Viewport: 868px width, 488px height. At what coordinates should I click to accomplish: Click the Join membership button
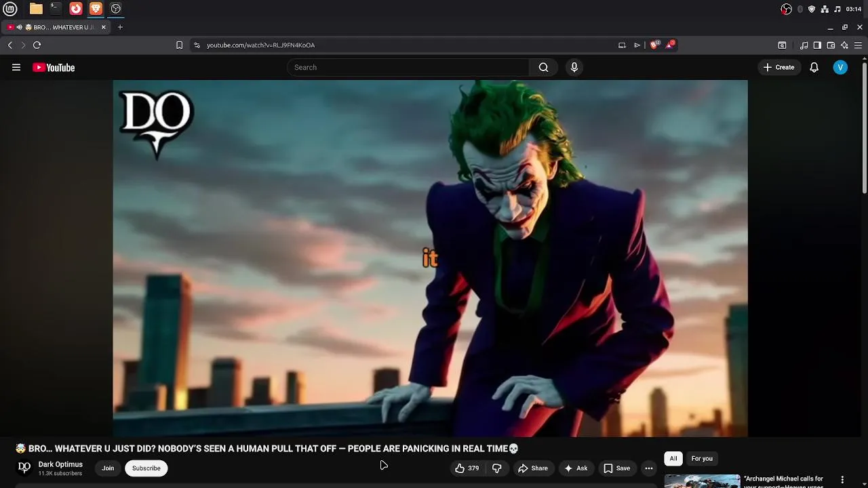pos(108,468)
